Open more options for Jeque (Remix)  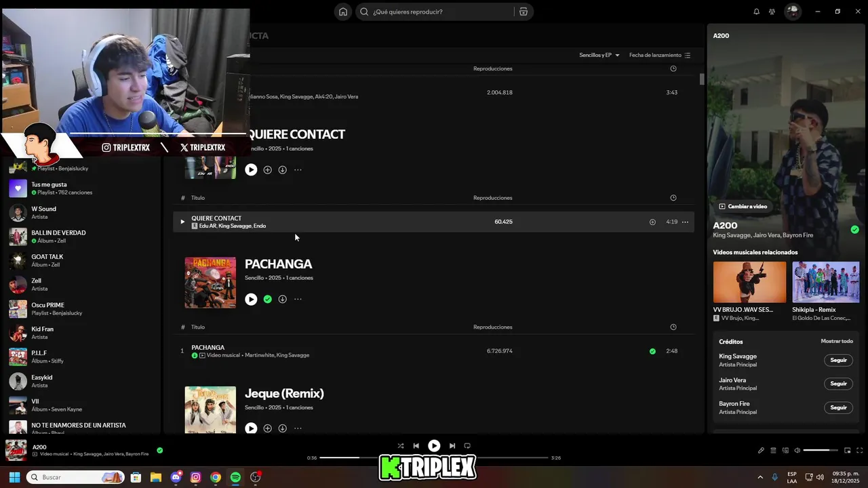[298, 428]
